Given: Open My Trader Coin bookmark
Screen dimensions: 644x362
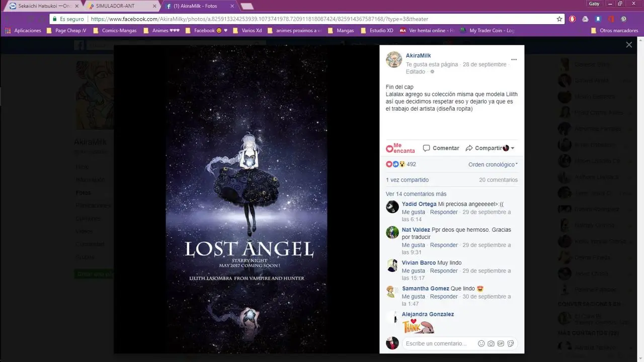Looking at the screenshot, I should click(x=487, y=30).
